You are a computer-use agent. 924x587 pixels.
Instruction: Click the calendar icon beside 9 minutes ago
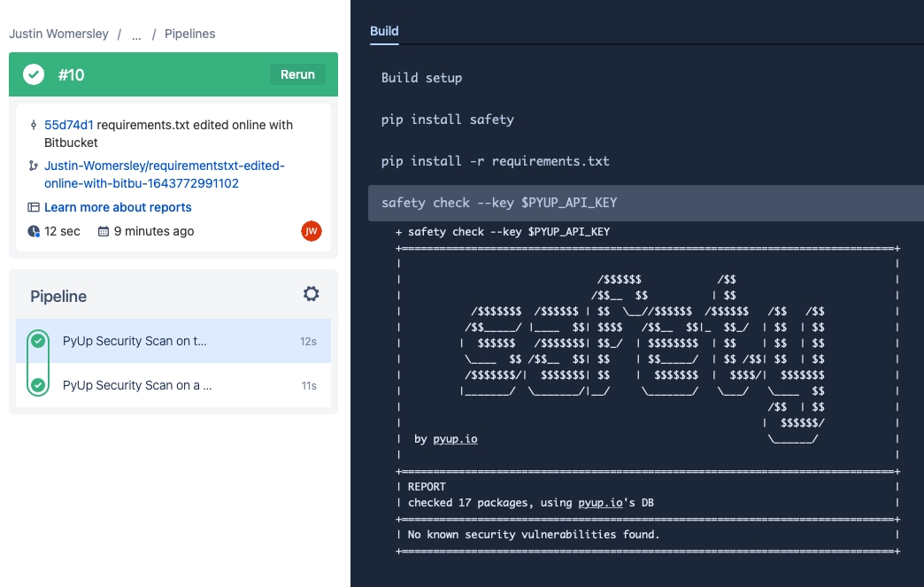[x=104, y=231]
